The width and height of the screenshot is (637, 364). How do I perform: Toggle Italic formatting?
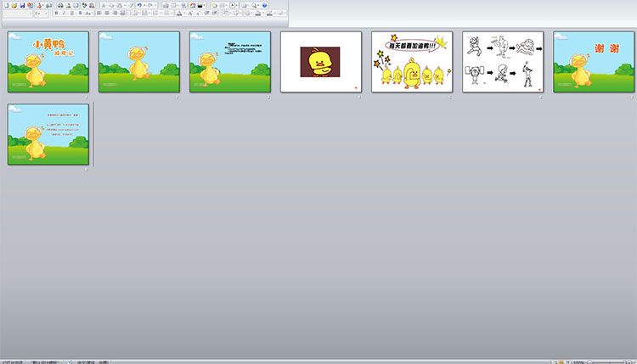click(64, 13)
